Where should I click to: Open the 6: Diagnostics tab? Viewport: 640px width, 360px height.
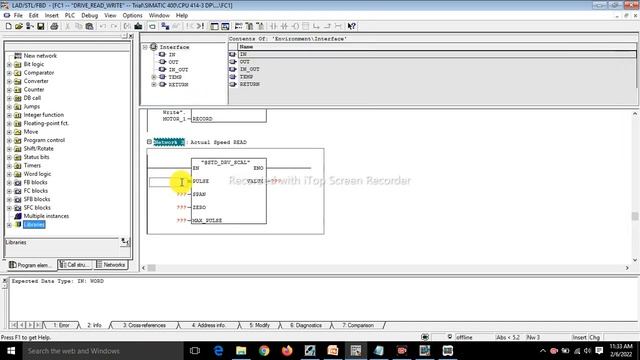306,325
